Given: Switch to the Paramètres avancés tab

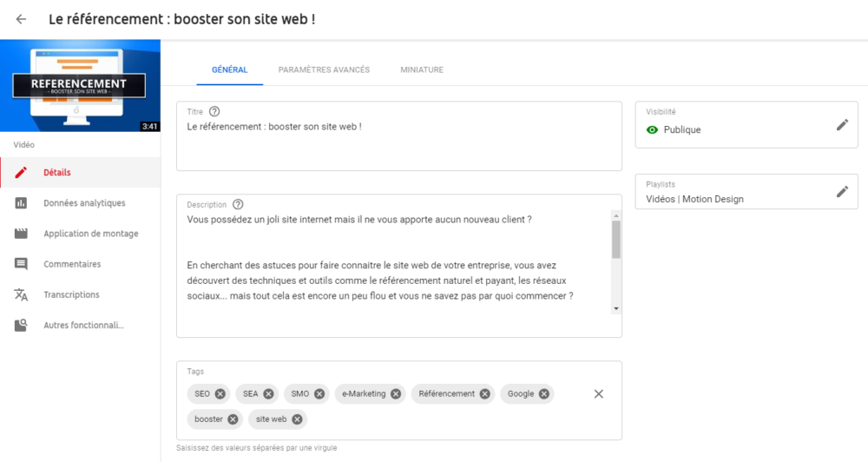Looking at the screenshot, I should [x=324, y=69].
